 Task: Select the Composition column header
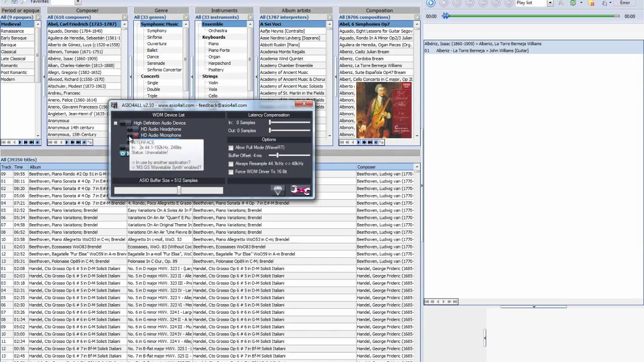click(x=379, y=10)
